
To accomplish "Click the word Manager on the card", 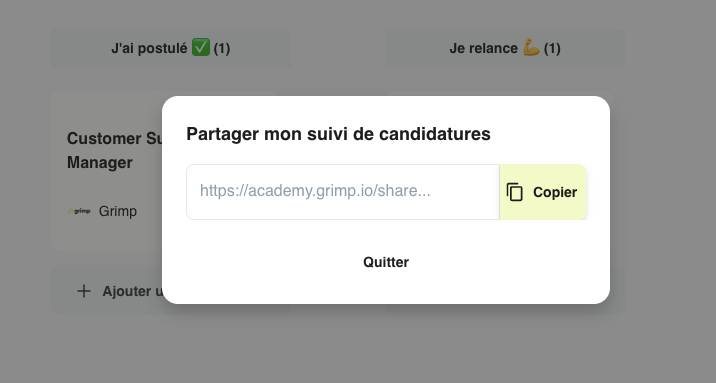I will coord(100,163).
